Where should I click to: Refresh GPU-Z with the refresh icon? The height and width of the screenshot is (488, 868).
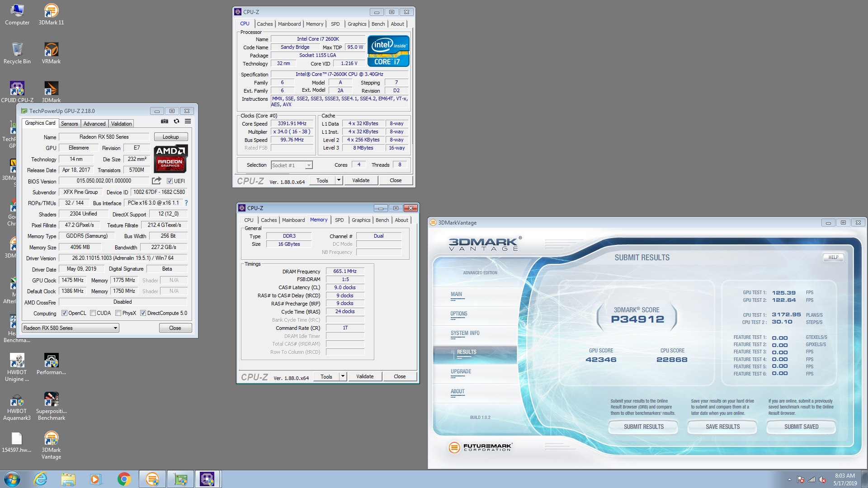(176, 122)
